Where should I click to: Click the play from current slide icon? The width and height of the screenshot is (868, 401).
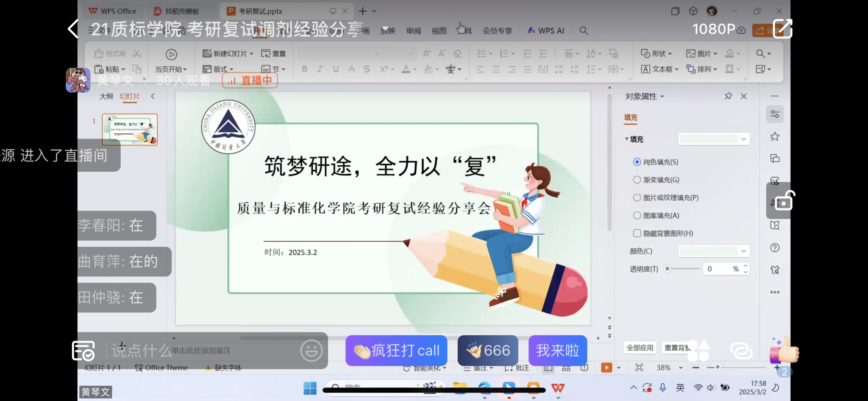point(171,54)
